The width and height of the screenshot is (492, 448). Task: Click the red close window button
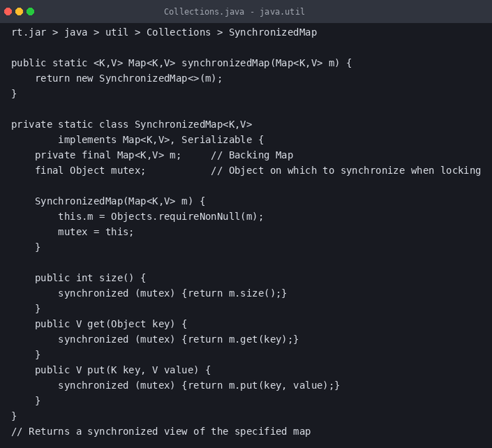tap(8, 12)
